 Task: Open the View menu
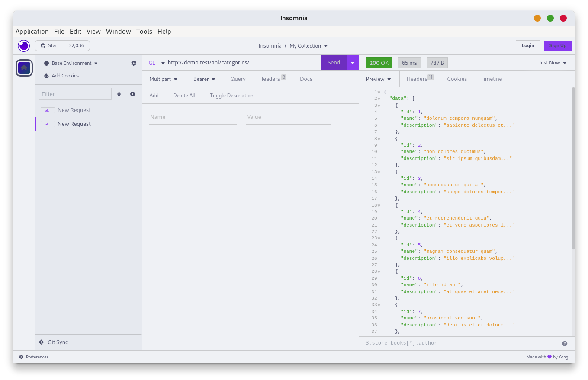point(93,32)
